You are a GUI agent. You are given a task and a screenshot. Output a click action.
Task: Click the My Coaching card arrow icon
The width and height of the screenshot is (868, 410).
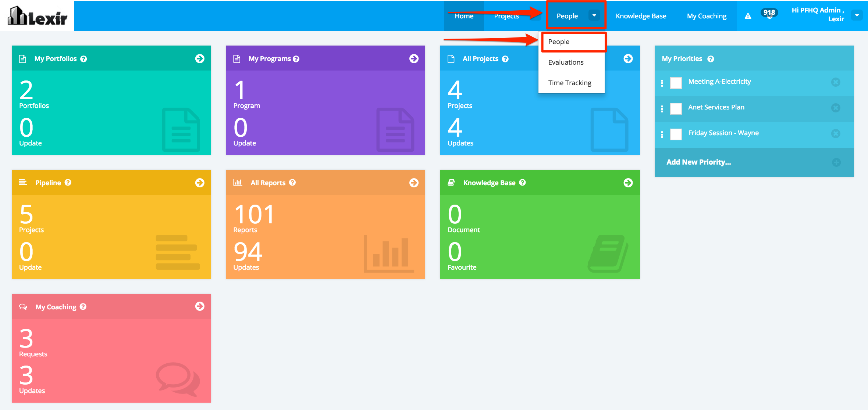(x=200, y=306)
